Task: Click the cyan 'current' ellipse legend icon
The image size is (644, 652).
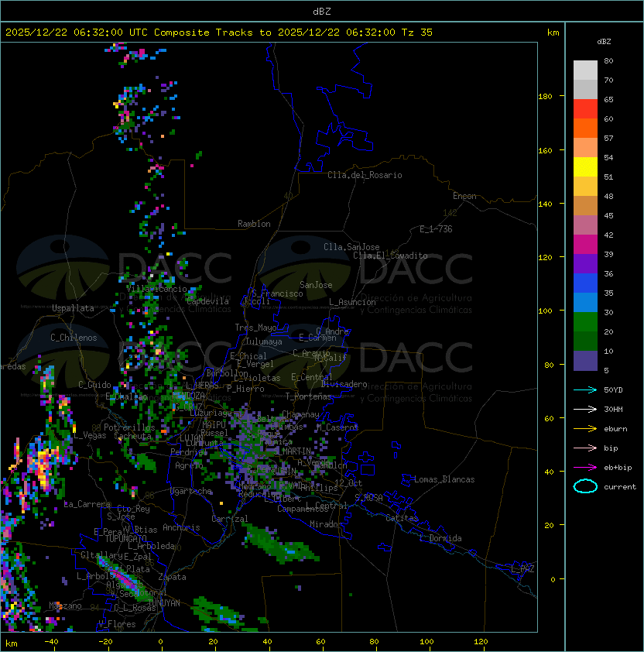Action: (x=585, y=486)
